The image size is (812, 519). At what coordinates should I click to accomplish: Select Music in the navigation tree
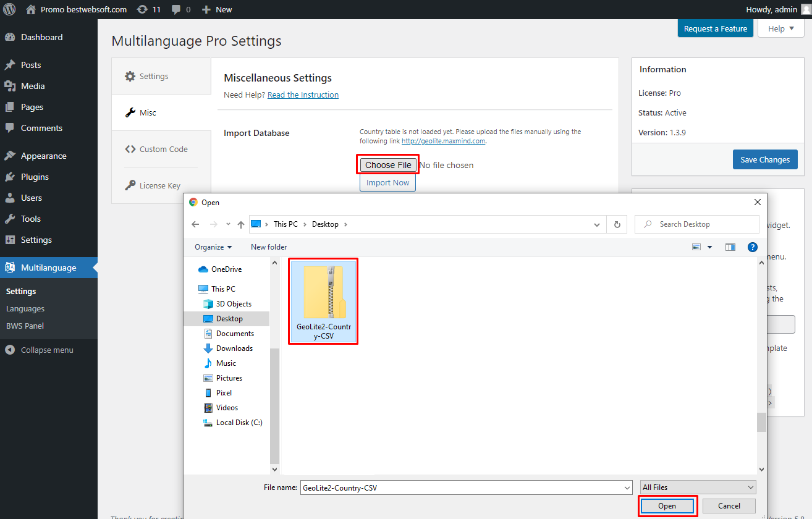(226, 363)
